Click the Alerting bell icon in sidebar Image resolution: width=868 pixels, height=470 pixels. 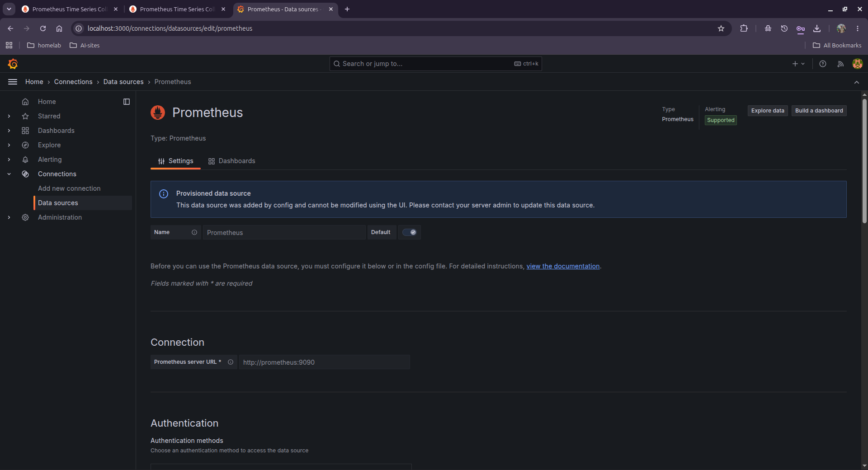pos(25,160)
